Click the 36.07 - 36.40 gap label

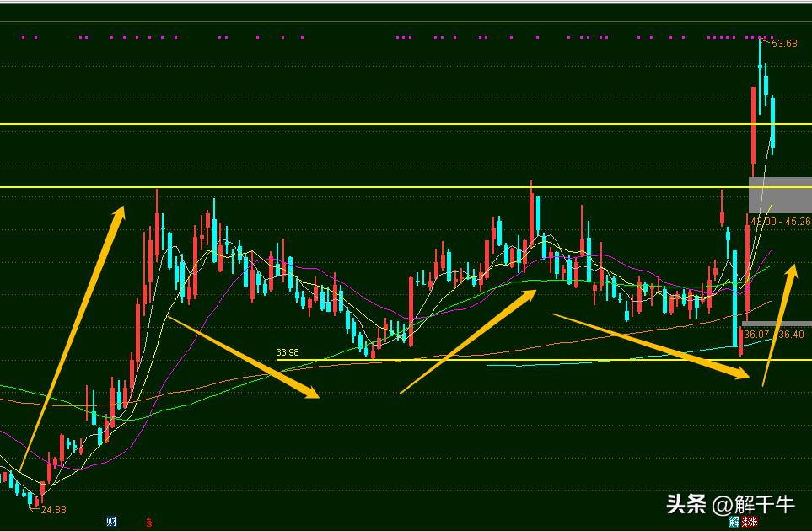774,335
